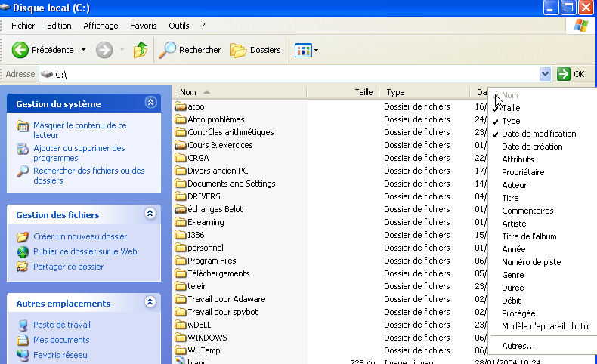Screen dimensions: 597x364
Task: Click the atoo folder icon
Action: 180,106
